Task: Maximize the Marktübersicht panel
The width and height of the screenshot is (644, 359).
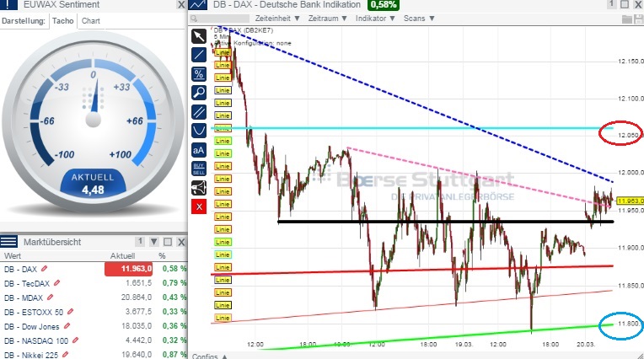Action: 168,242
